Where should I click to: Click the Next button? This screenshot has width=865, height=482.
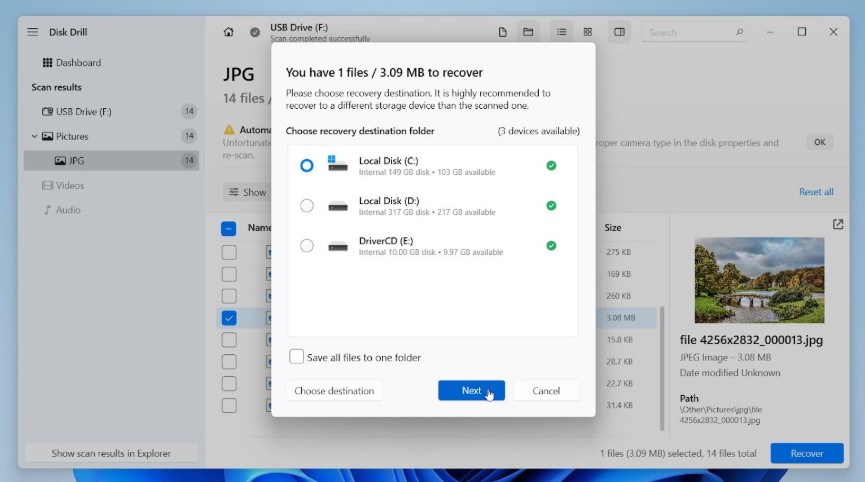[471, 390]
